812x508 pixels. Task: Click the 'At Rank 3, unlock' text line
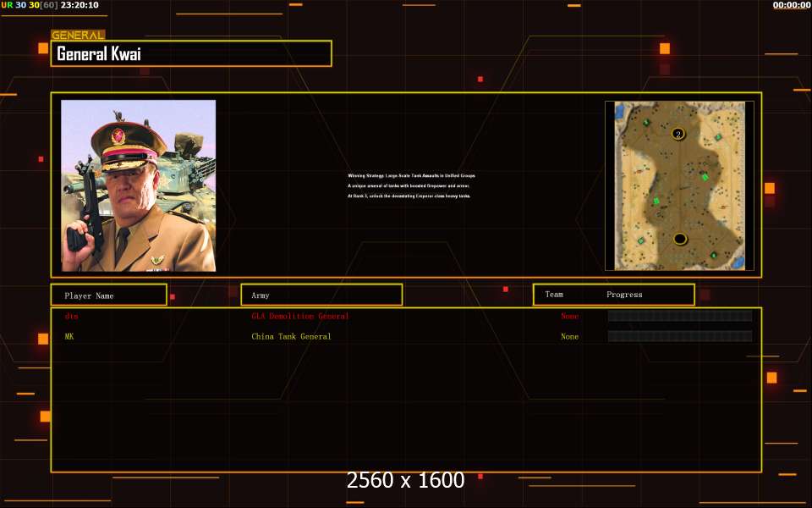409,196
